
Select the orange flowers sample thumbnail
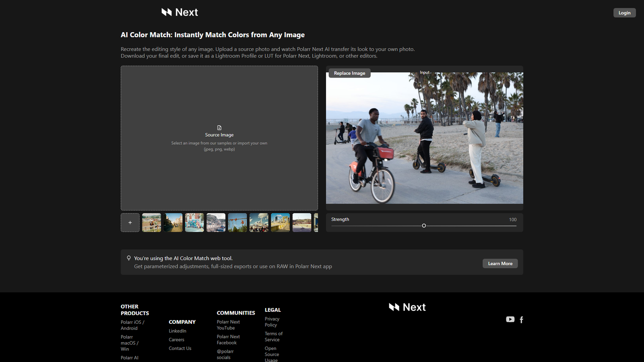click(x=237, y=222)
